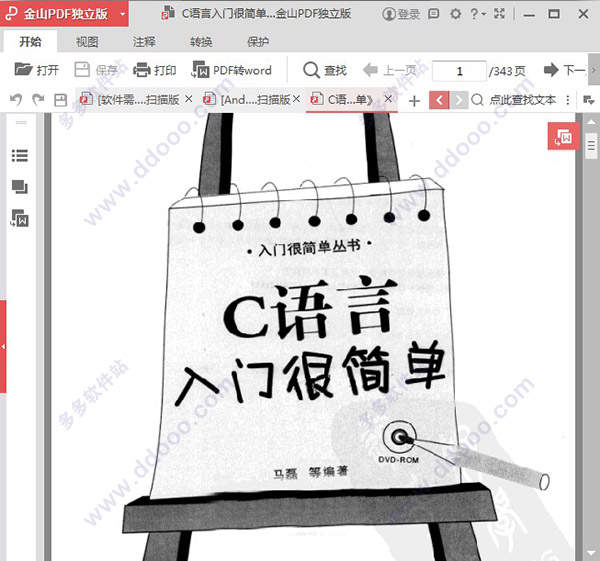
Task: Open the settings gear icon
Action: click(455, 14)
